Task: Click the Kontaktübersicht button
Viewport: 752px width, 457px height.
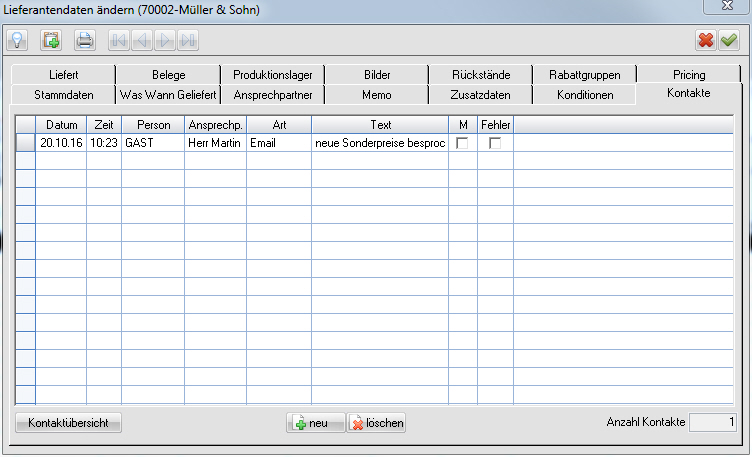Action: pyautogui.click(x=69, y=423)
